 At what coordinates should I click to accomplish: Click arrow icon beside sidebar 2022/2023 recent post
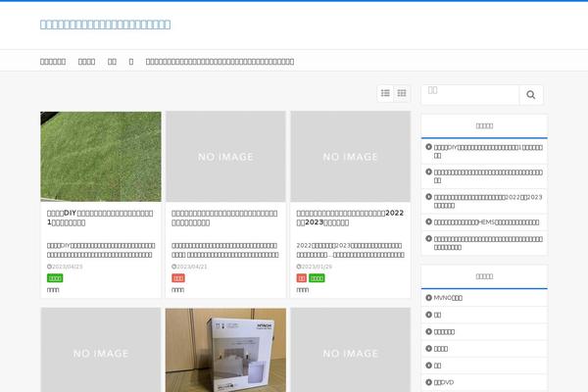(x=428, y=197)
